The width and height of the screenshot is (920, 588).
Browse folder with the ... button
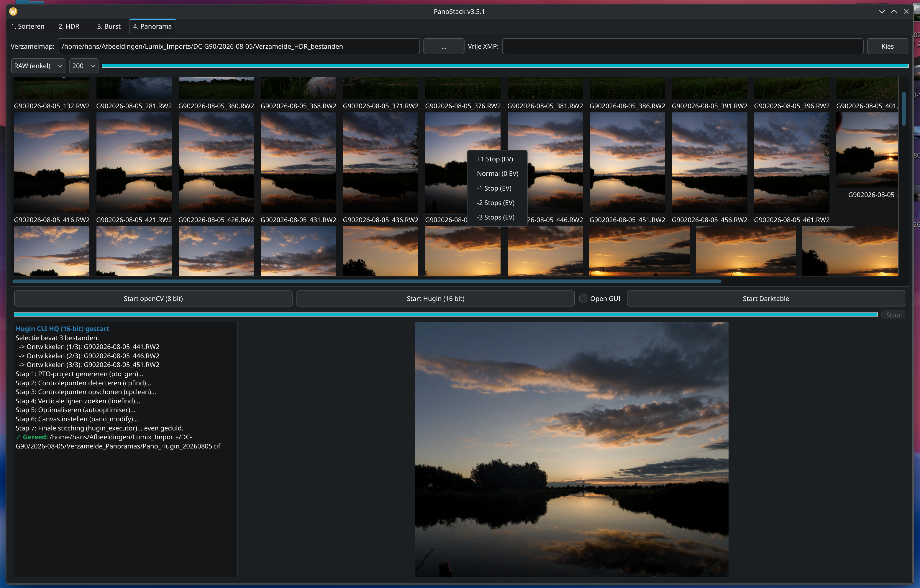(x=444, y=46)
